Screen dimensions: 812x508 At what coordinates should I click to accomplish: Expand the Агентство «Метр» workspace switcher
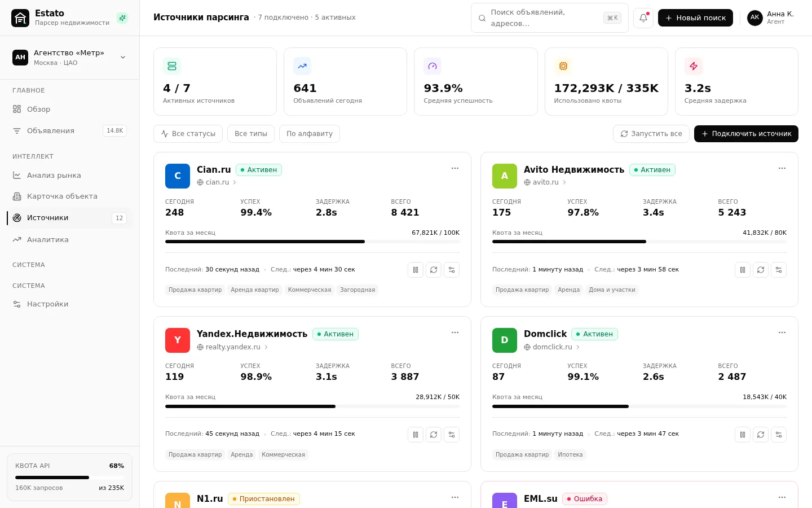(x=69, y=58)
